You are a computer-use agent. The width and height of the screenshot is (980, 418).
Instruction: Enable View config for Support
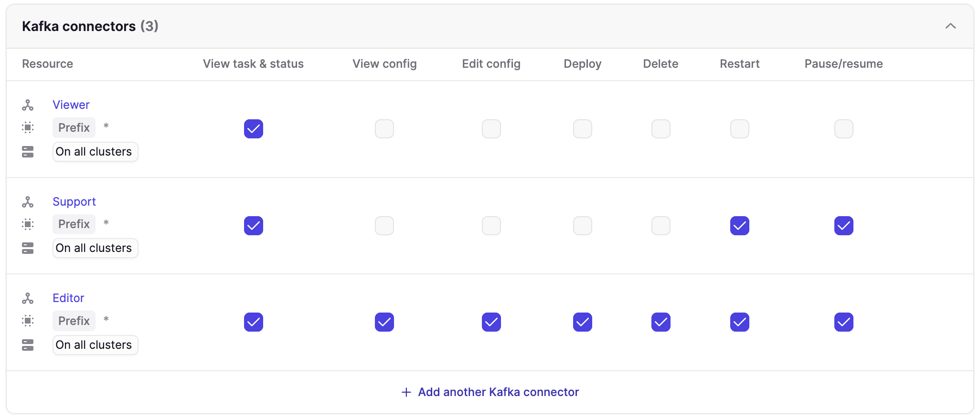[x=384, y=226]
